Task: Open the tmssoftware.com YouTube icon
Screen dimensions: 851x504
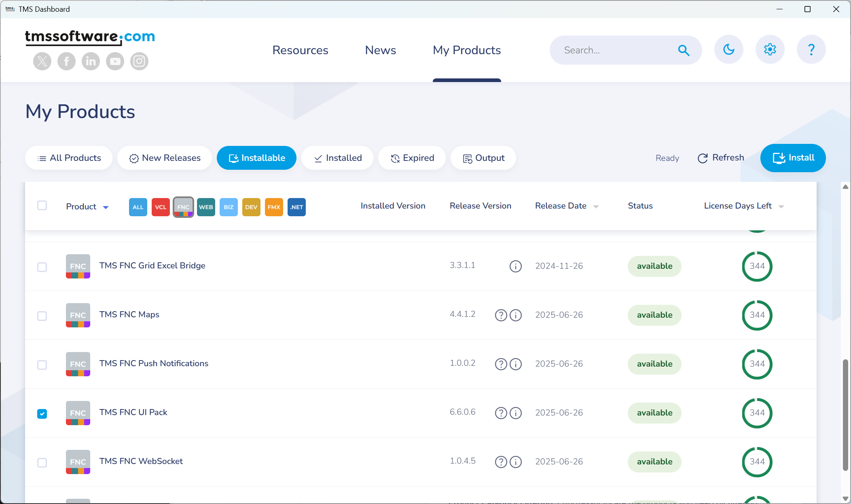Action: point(115,61)
